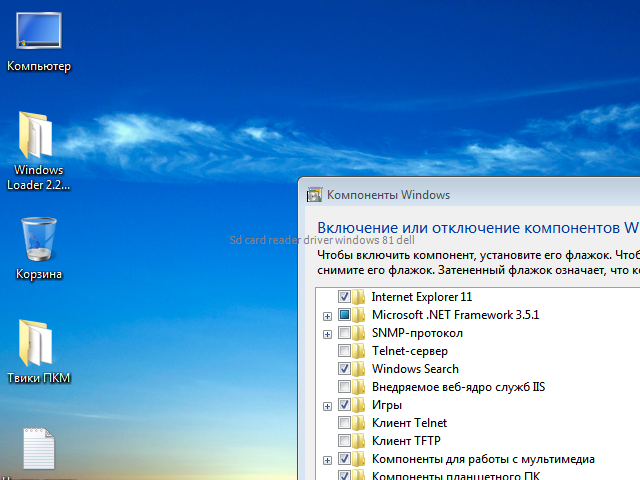Check the Внедряемое веб-ядро служб IIS box
Viewport: 640px width, 480px height.
[x=344, y=387]
